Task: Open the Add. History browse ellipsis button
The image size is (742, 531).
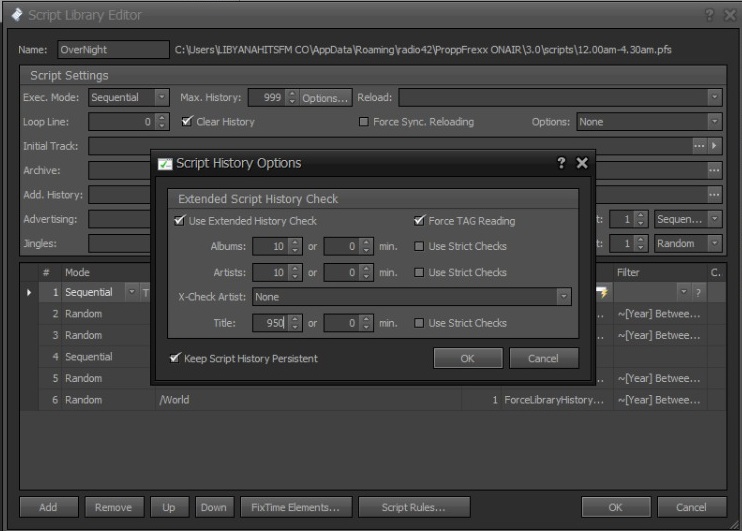Action: tap(714, 195)
